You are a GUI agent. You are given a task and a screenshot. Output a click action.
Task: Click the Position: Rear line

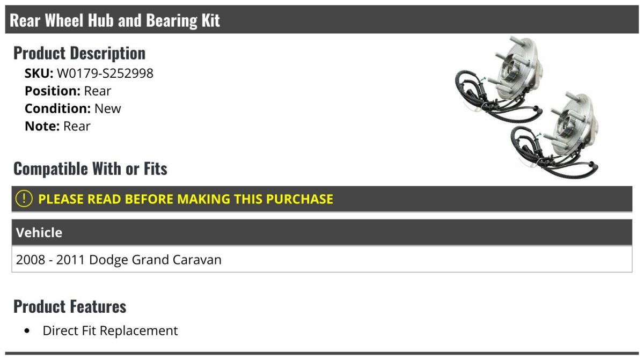click(x=68, y=91)
